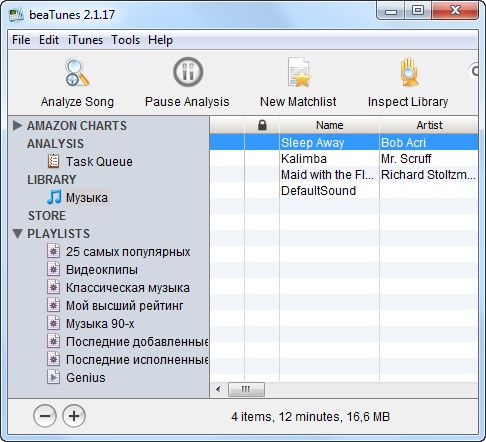486x442 pixels.
Task: Click the New Matchlist star icon
Action: (299, 72)
